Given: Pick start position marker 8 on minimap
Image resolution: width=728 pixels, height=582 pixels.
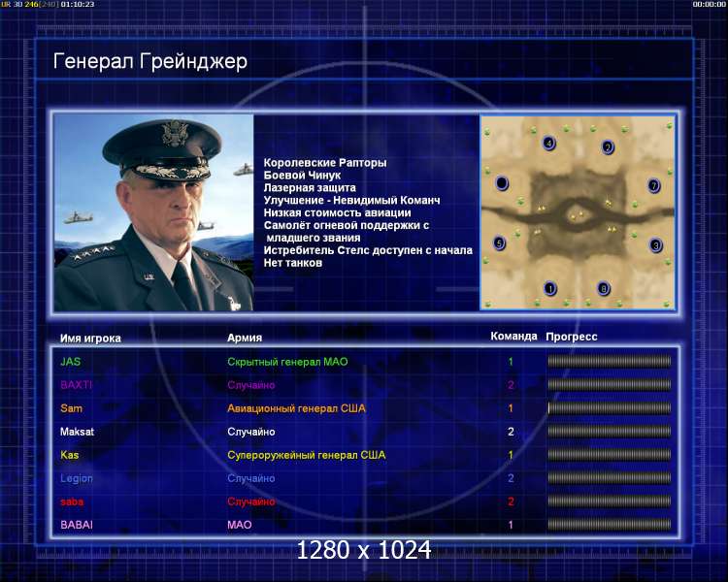Looking at the screenshot, I should tap(603, 289).
